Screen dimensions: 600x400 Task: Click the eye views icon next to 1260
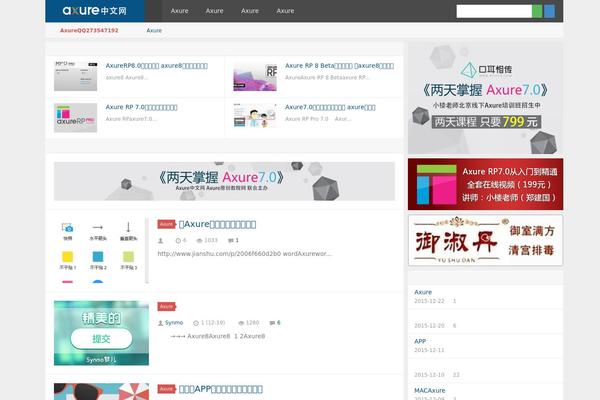coord(241,323)
